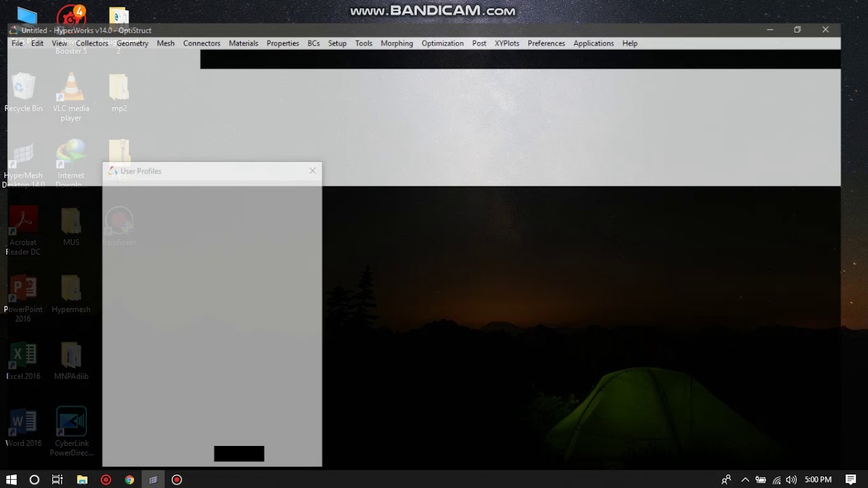The width and height of the screenshot is (868, 488).
Task: Open the Geometry menu
Action: point(132,43)
